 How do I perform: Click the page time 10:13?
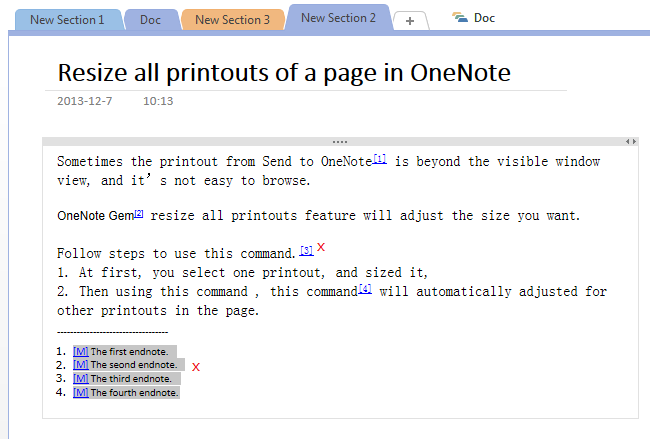pos(158,101)
